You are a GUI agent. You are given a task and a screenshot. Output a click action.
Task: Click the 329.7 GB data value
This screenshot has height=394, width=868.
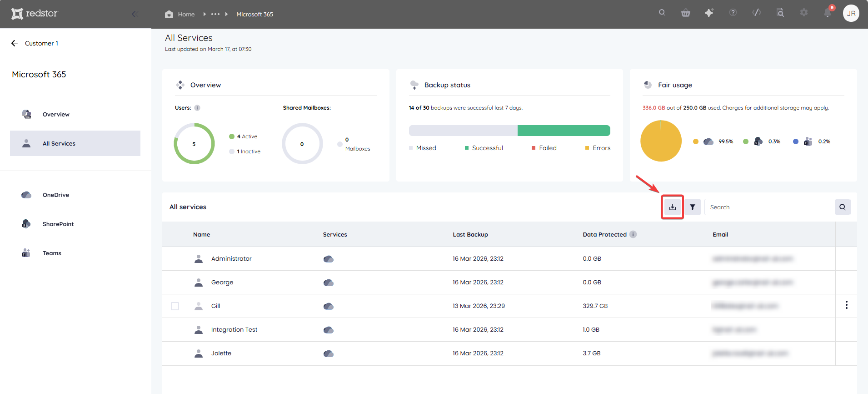(595, 306)
